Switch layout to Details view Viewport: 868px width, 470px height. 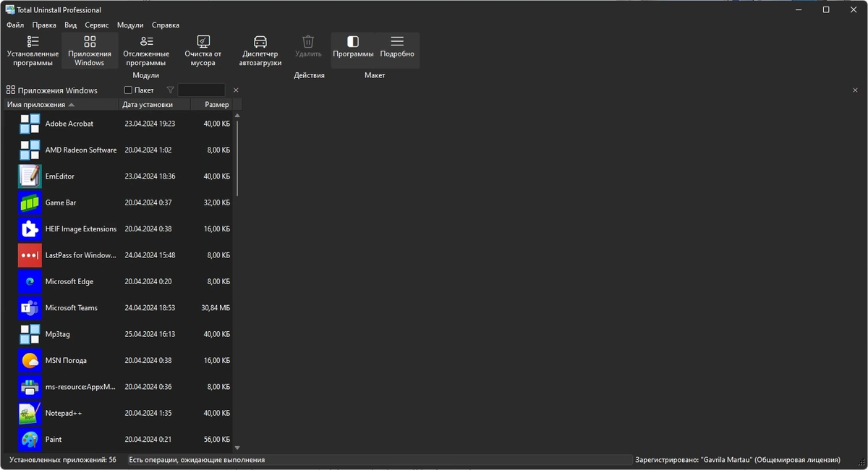397,47
